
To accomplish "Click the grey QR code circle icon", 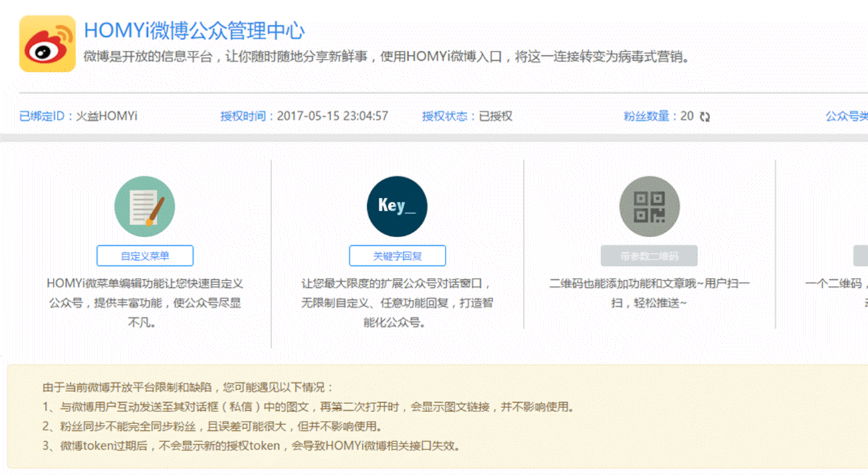I will pyautogui.click(x=649, y=206).
